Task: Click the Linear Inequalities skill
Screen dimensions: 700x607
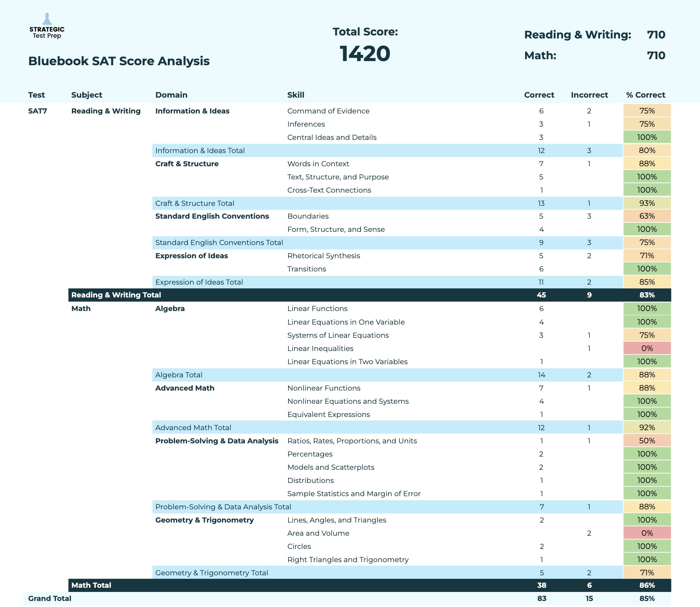Action: (x=320, y=348)
